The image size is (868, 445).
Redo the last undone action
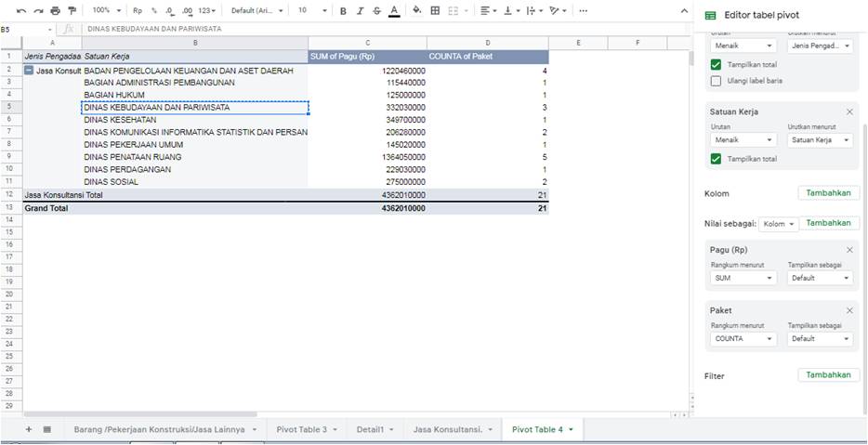click(x=38, y=10)
